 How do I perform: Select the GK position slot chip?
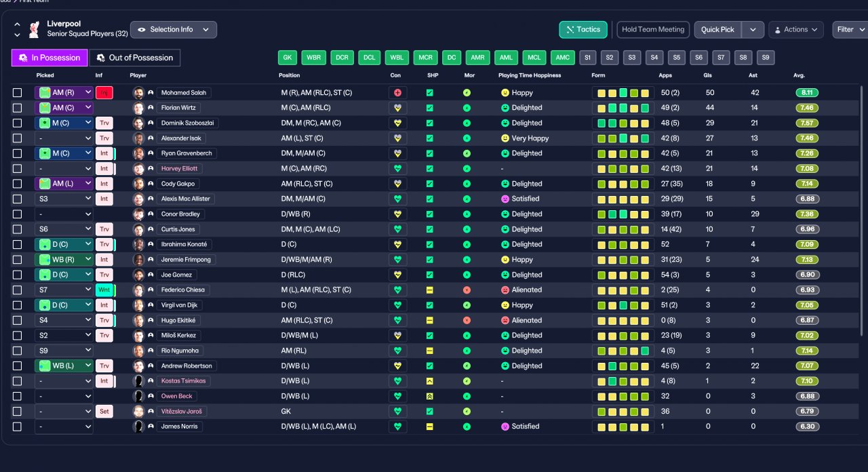coord(288,58)
